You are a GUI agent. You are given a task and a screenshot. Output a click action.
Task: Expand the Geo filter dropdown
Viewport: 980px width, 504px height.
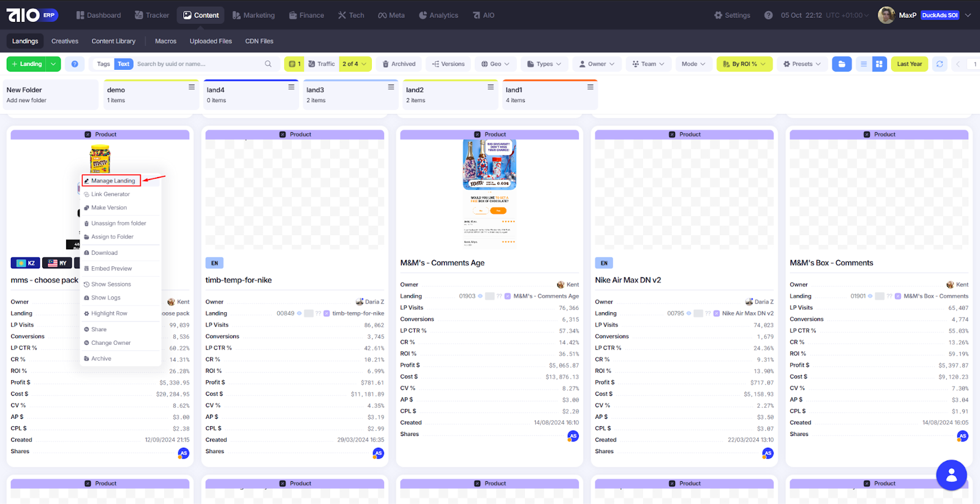(495, 64)
